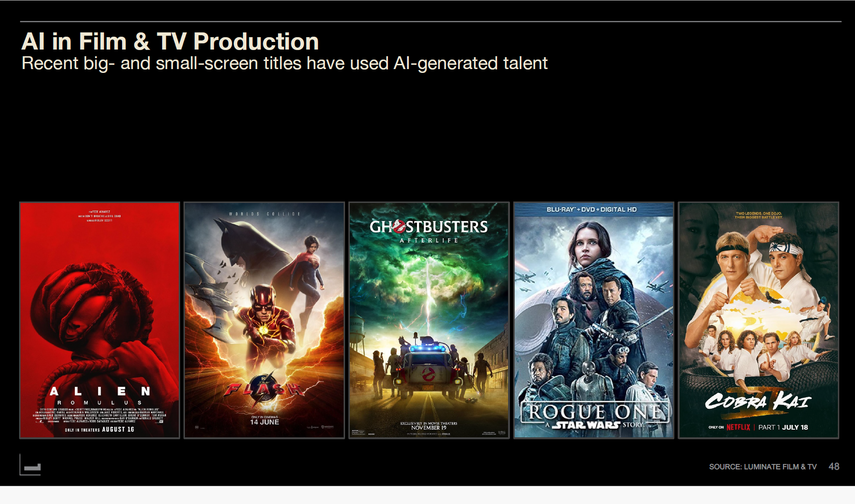Click the slide title "AI in Film & TV Production"
The image size is (855, 504).
[170, 41]
